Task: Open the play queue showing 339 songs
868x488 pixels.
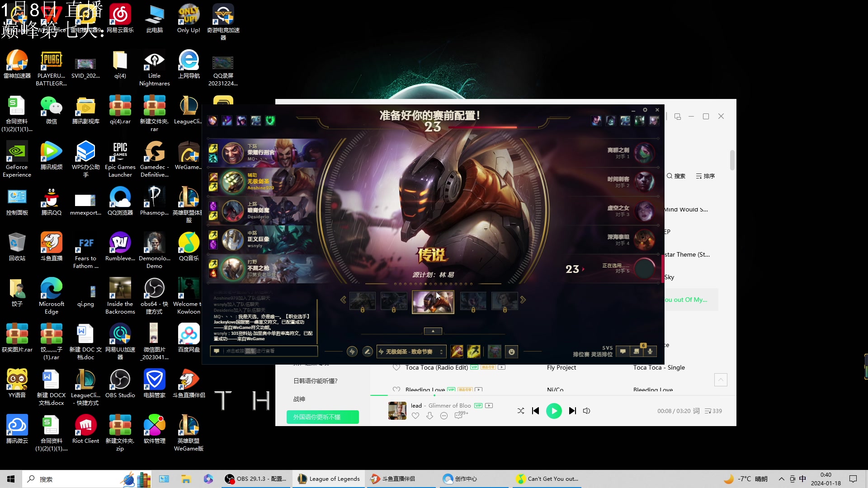Action: [x=713, y=411]
